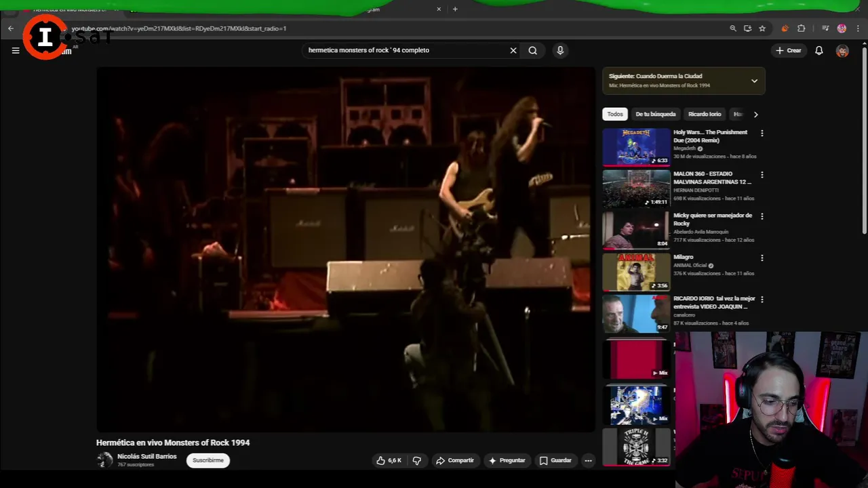868x488 pixels.
Task: Open the YouTube account avatar menu
Action: [842, 51]
